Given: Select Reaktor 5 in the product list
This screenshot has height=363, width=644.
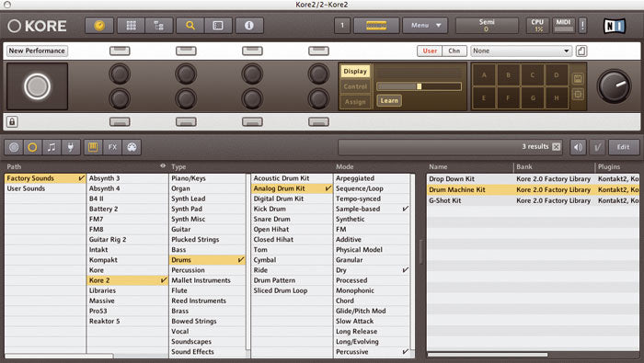Looking at the screenshot, I should [127, 321].
